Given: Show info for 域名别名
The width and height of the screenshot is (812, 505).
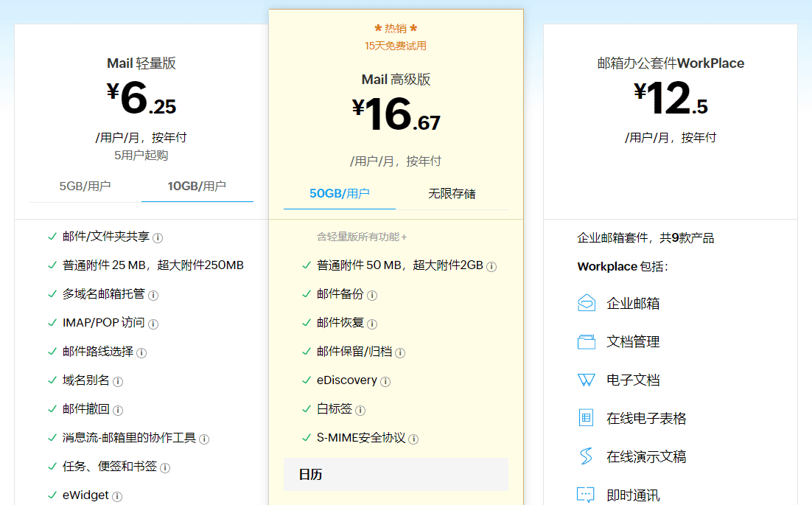Looking at the screenshot, I should click(x=118, y=382).
